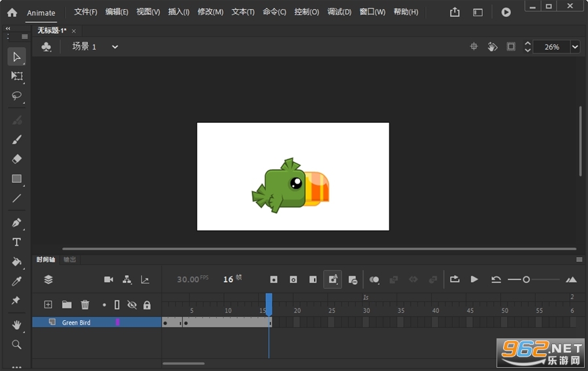
Task: Close the 无标题-1 document tab
Action: click(74, 31)
